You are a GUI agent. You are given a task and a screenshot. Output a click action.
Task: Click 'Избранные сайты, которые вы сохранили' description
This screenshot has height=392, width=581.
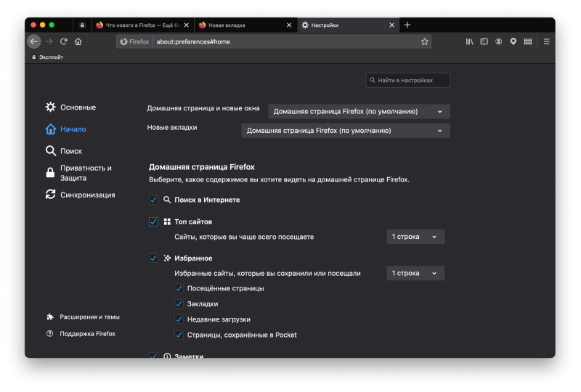click(267, 274)
